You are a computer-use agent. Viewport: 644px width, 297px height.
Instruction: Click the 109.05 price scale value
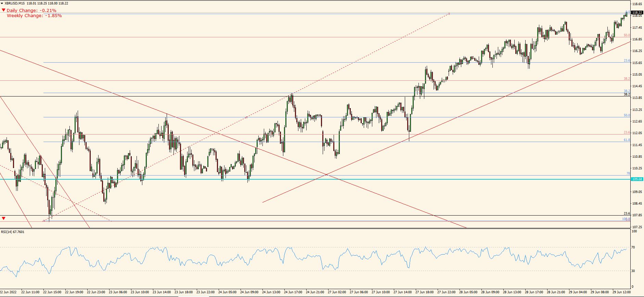tap(637, 192)
